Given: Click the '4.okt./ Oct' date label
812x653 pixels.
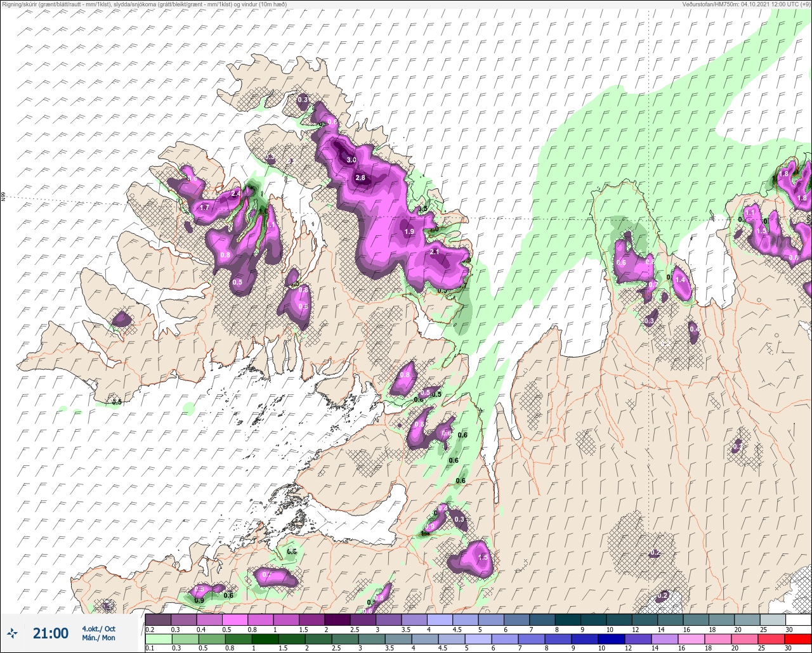Looking at the screenshot, I should click(98, 629).
